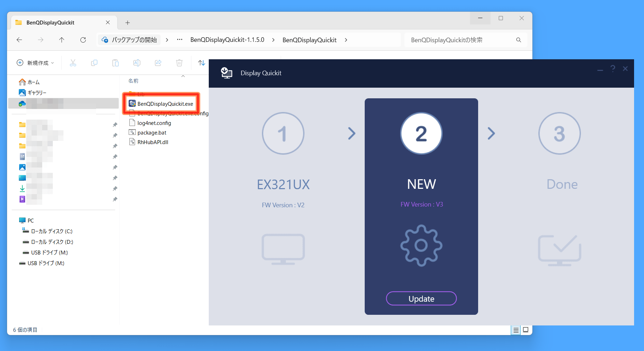Click the step 3 circle in Display Quickit

559,133
